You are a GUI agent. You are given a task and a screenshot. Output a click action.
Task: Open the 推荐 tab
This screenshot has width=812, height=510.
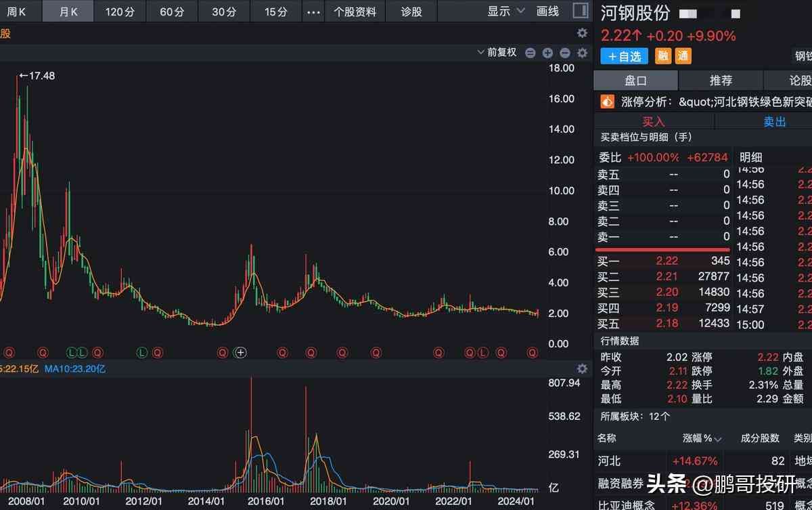coord(721,81)
